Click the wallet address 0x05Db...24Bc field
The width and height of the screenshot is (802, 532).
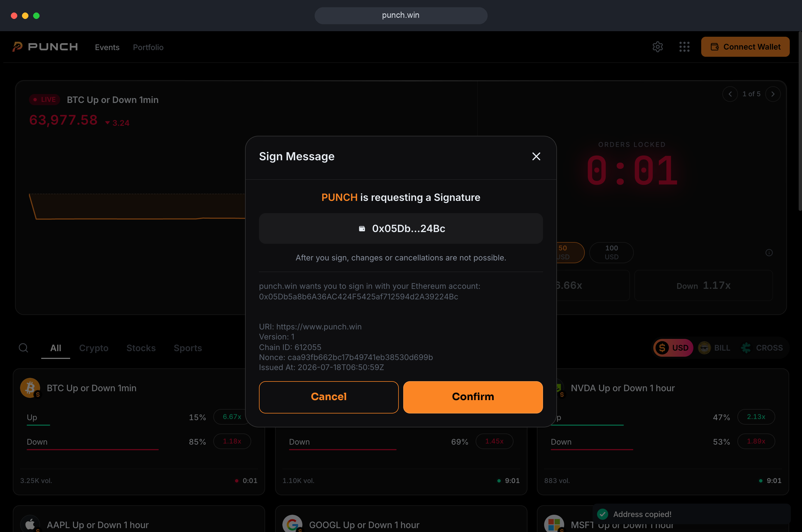click(x=401, y=228)
